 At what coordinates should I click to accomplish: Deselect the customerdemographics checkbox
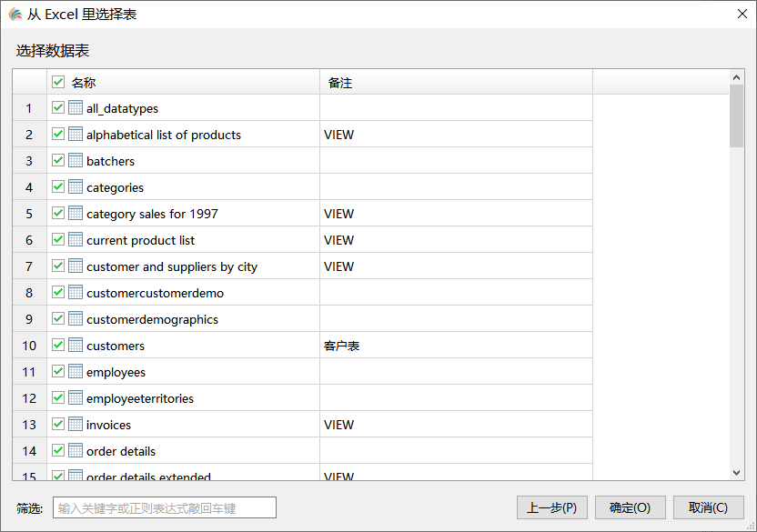click(x=58, y=319)
